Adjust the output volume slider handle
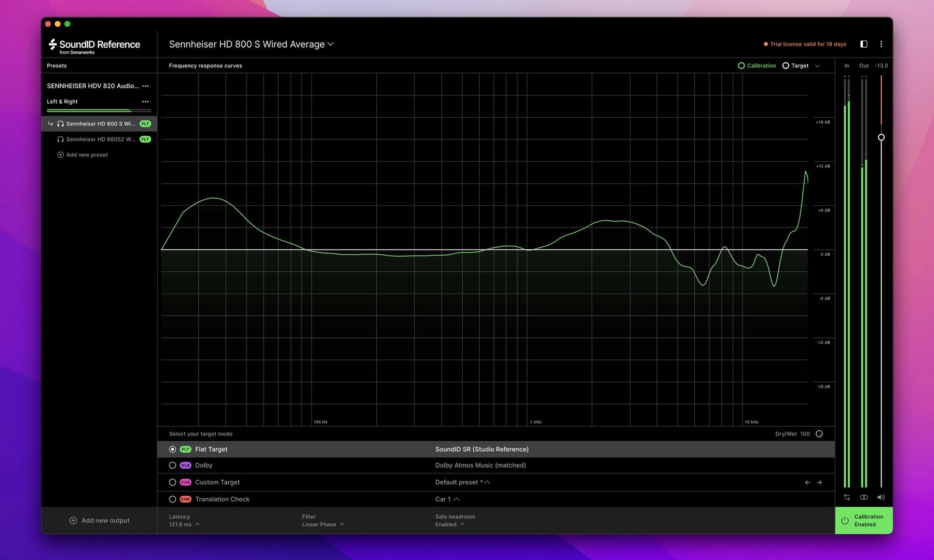This screenshot has height=560, width=934. coord(881,137)
